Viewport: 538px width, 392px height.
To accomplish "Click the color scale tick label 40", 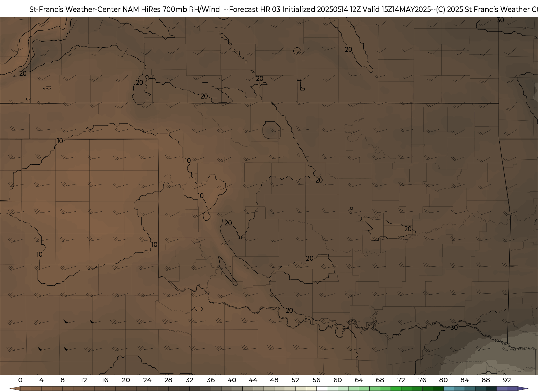I will coord(232,380).
